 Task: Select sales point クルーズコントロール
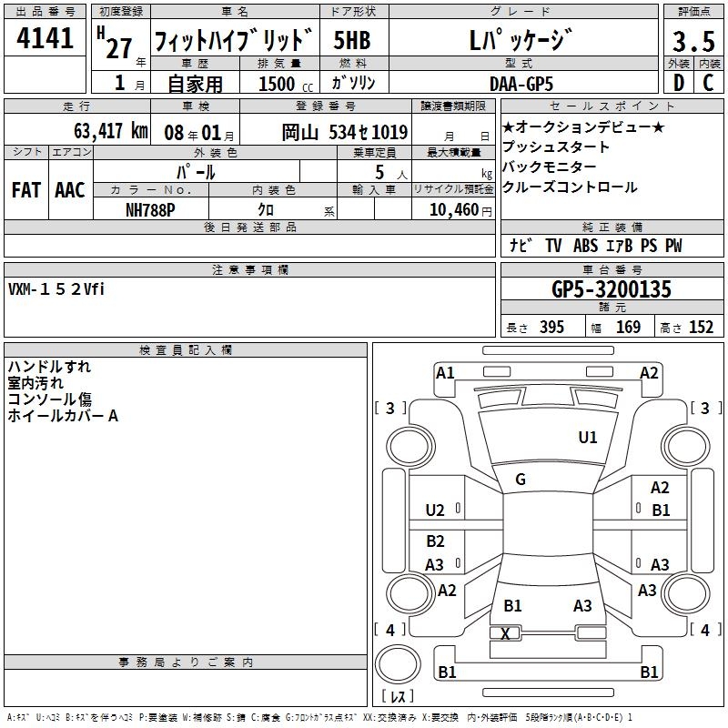click(x=570, y=187)
